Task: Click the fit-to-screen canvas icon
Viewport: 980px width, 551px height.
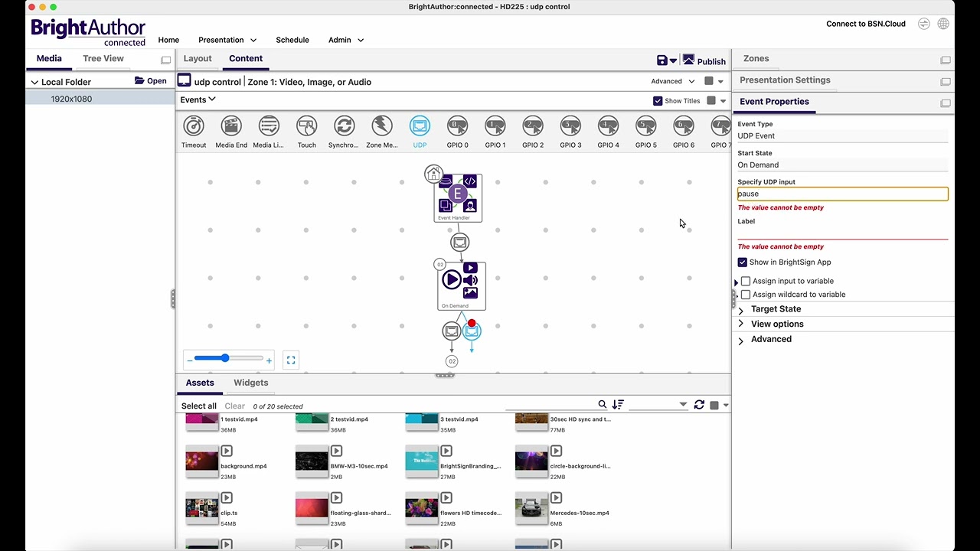Action: tap(291, 360)
